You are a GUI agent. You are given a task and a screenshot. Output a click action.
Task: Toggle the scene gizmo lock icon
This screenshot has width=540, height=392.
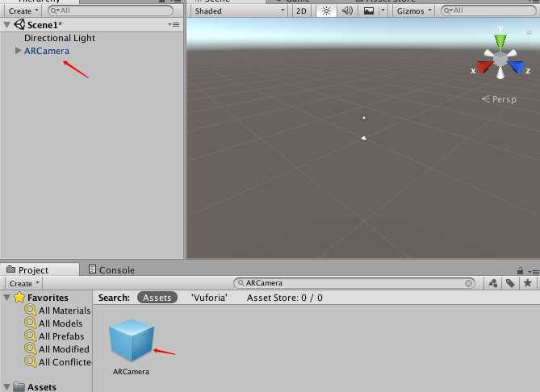[529, 31]
